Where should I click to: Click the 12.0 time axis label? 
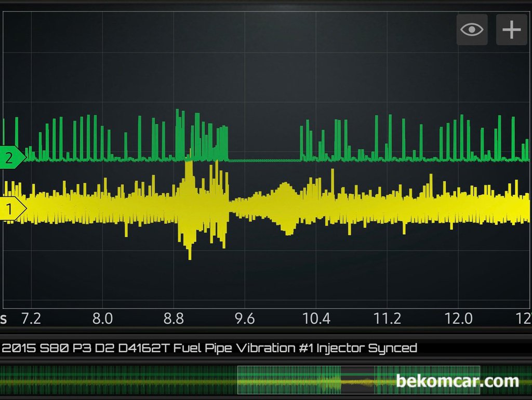(459, 318)
